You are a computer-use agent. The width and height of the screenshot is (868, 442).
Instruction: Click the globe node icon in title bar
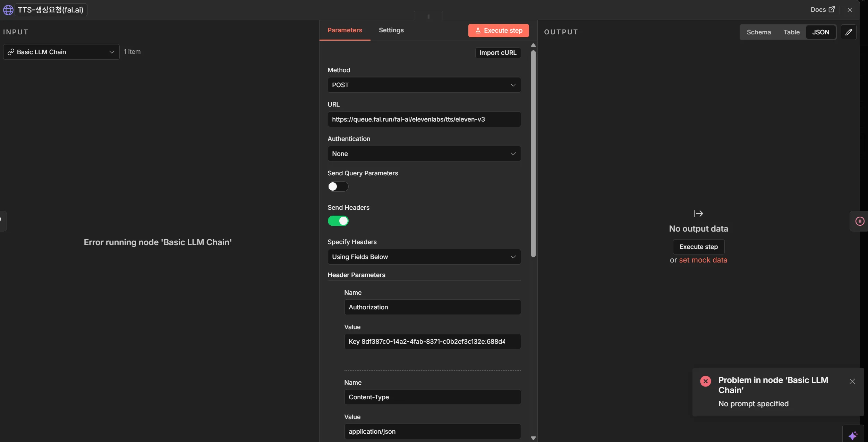8,10
